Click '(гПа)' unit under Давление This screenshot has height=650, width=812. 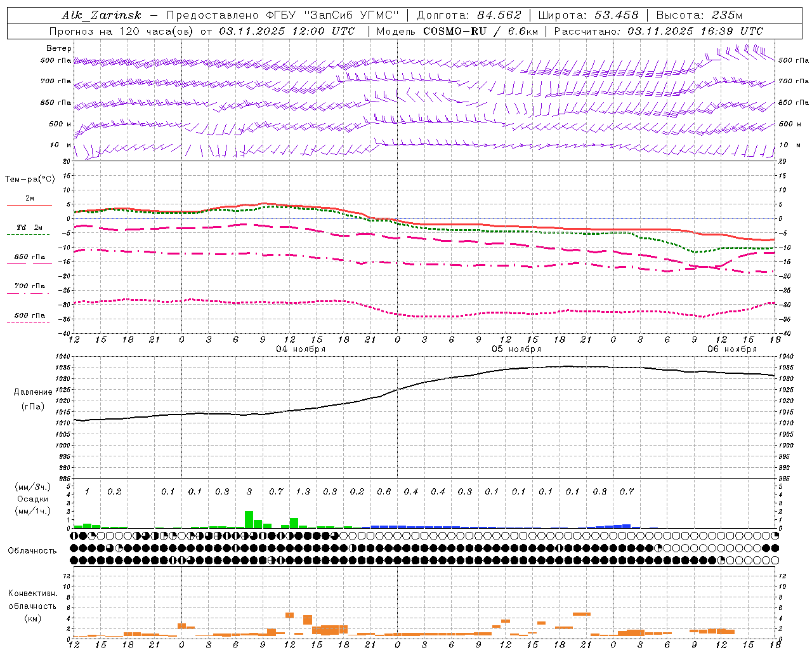click(x=33, y=407)
